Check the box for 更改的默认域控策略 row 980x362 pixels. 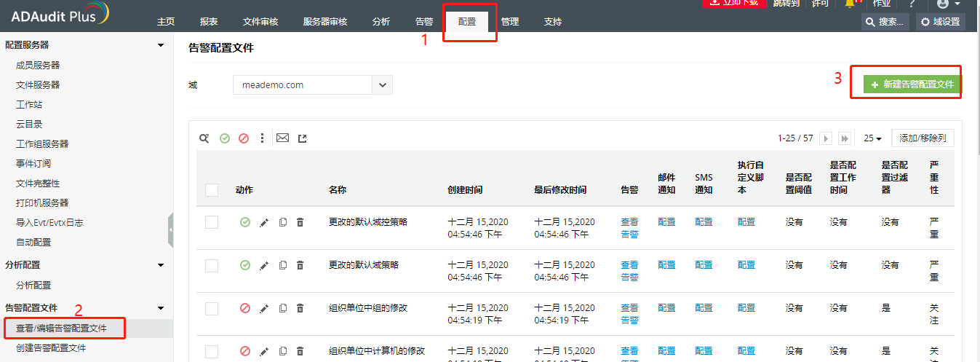[x=212, y=222]
